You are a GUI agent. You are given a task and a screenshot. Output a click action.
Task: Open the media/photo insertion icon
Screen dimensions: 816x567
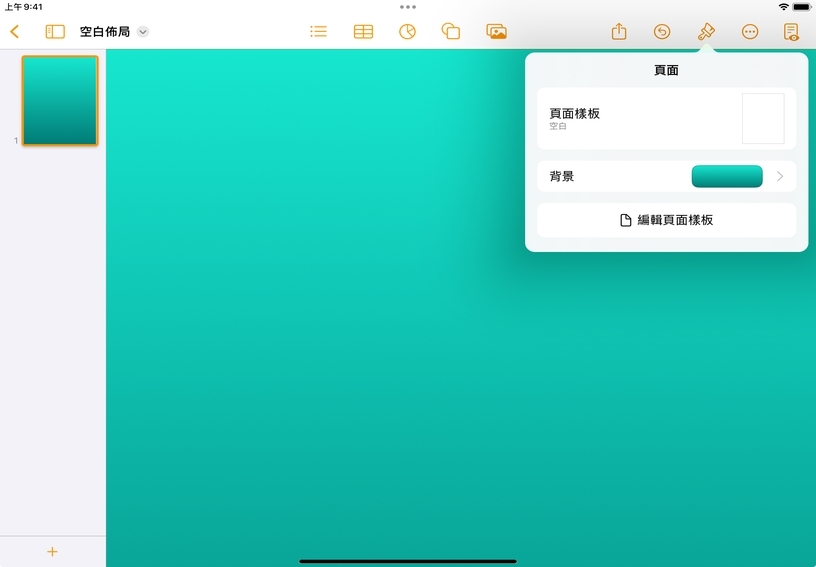[x=496, y=32]
